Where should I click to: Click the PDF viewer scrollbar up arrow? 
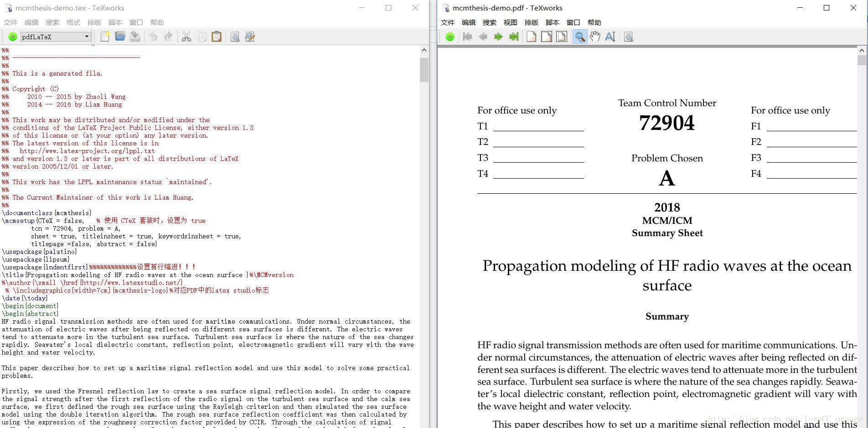coord(862,50)
